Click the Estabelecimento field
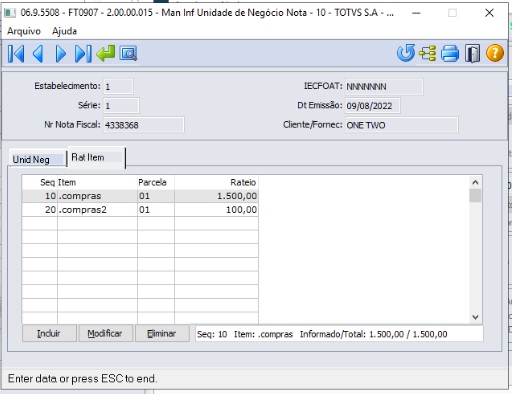 coord(118,87)
